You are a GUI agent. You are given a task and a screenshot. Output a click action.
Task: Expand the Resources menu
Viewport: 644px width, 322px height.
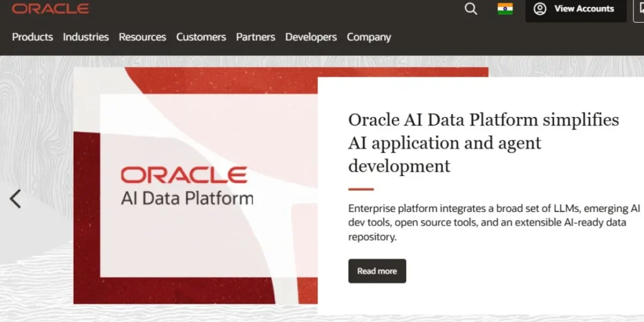click(142, 37)
